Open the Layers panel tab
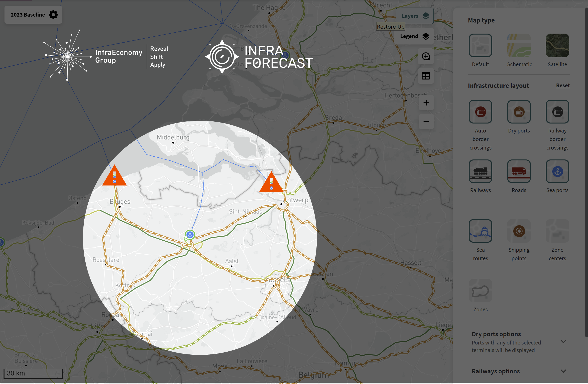The width and height of the screenshot is (588, 384). 414,16
